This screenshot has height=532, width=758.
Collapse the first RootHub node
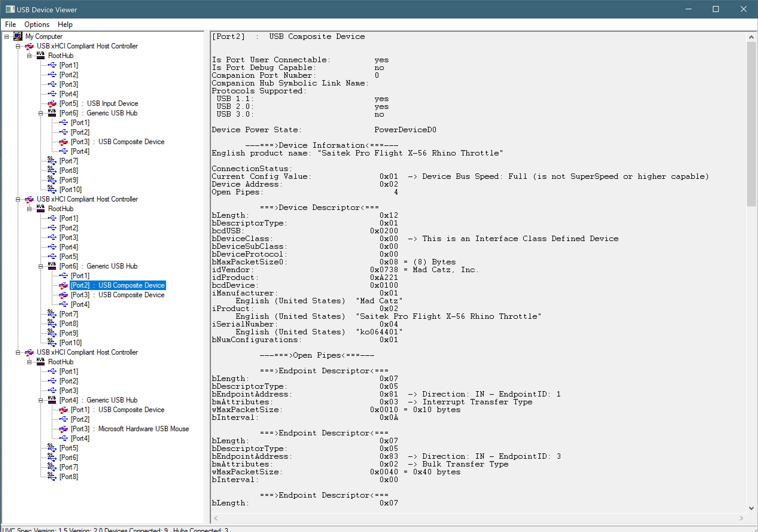pos(29,56)
